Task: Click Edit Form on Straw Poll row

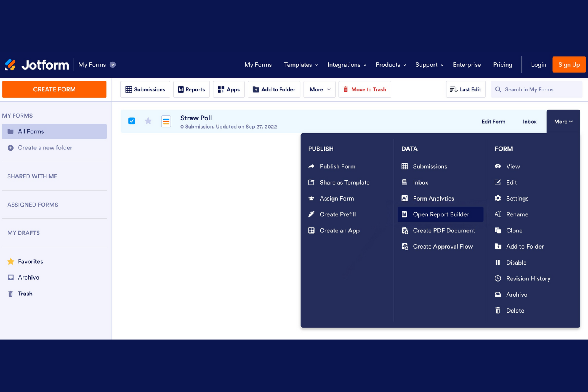Action: [493, 122]
